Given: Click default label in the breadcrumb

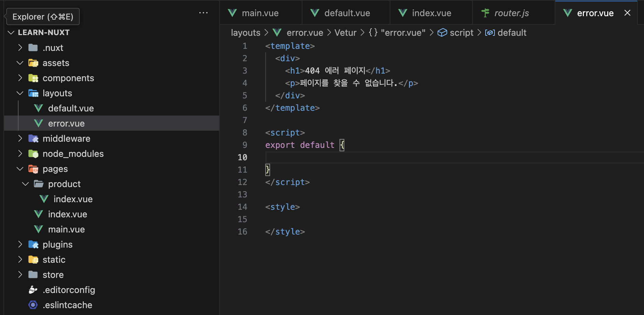Looking at the screenshot, I should click(x=512, y=33).
